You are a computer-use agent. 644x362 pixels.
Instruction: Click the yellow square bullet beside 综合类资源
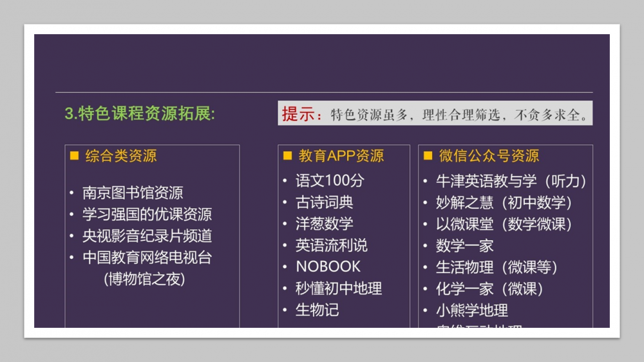pos(74,156)
